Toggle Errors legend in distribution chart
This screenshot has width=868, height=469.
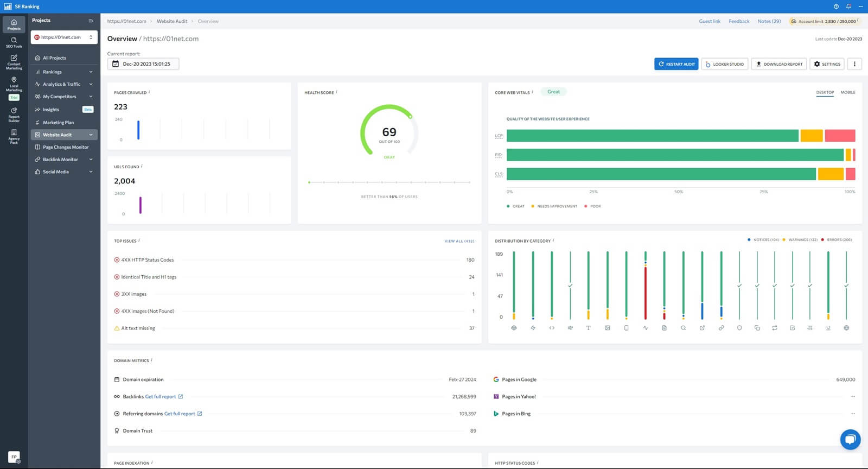[x=837, y=239]
